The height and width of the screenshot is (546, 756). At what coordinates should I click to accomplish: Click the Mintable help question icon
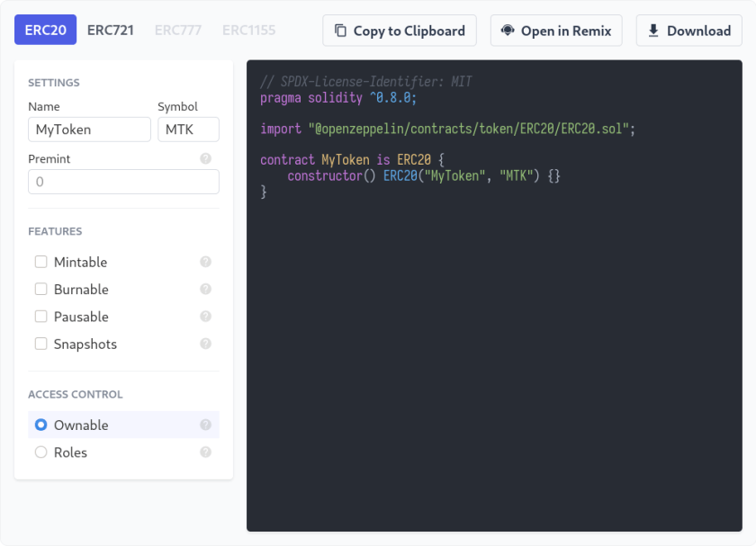206,262
